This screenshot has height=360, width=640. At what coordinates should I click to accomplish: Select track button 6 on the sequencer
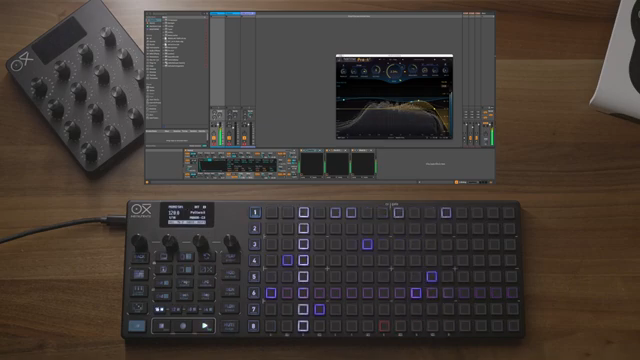254,293
